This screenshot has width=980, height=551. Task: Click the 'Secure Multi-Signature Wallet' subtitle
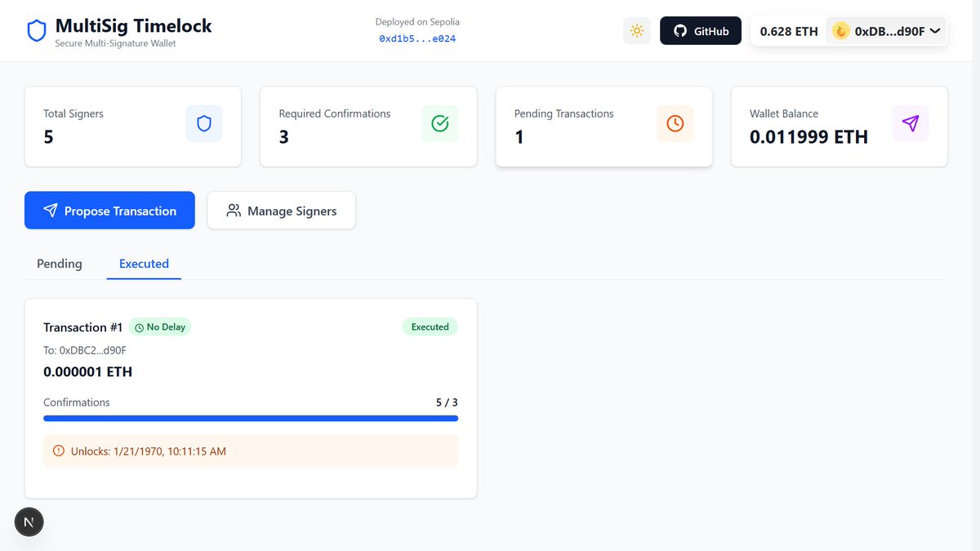pos(115,42)
